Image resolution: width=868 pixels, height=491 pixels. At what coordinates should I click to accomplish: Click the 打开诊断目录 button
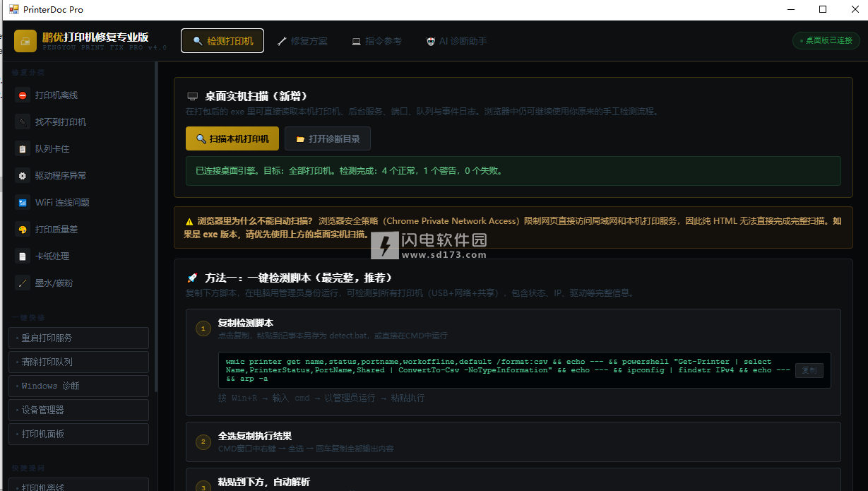[x=328, y=139]
